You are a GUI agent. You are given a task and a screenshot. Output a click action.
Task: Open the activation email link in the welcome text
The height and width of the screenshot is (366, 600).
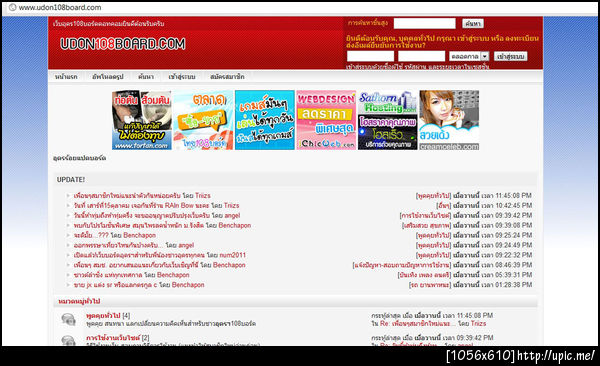point(385,45)
